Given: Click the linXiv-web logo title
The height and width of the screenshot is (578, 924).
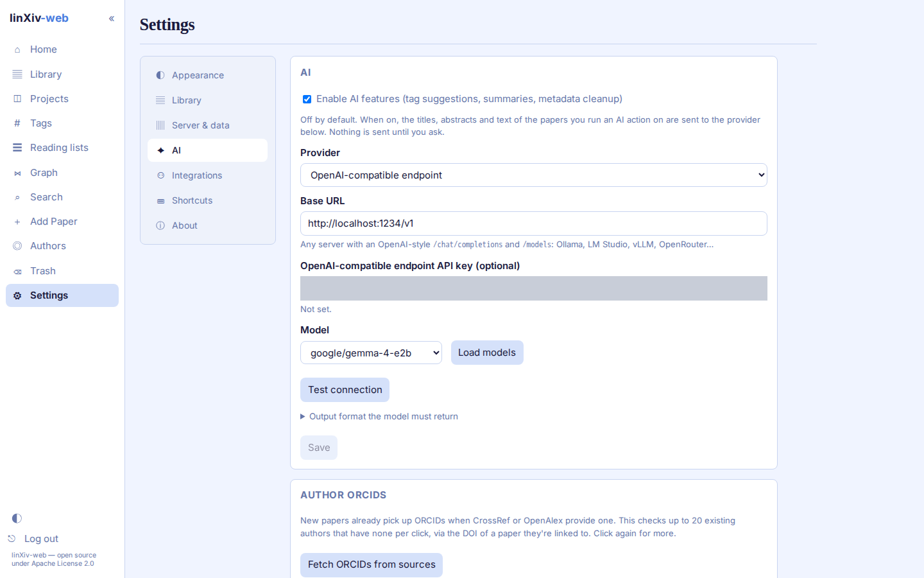Looking at the screenshot, I should [39, 18].
